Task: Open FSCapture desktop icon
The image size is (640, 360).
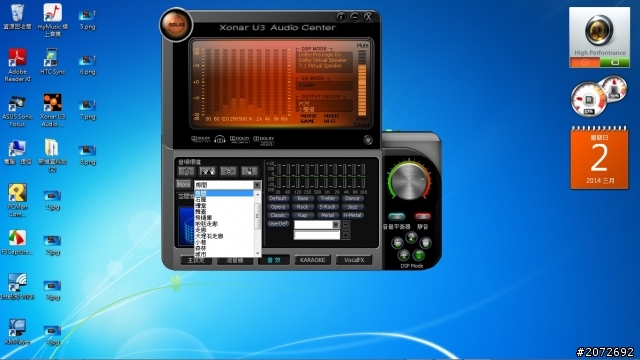Action: coord(17,242)
